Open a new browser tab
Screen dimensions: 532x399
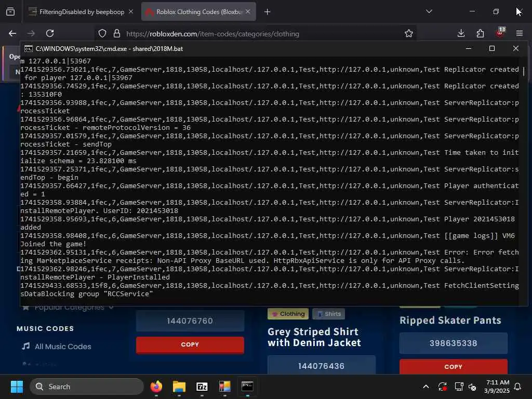[x=267, y=12]
